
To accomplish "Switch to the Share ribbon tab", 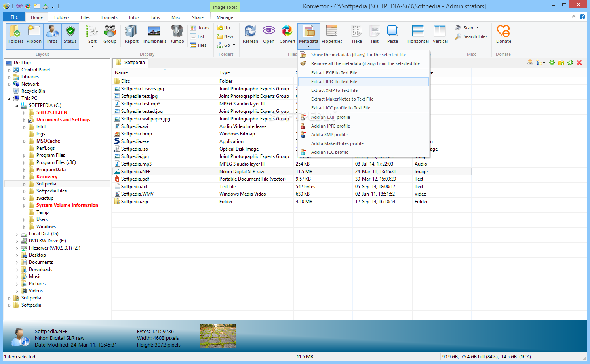I will [x=198, y=17].
